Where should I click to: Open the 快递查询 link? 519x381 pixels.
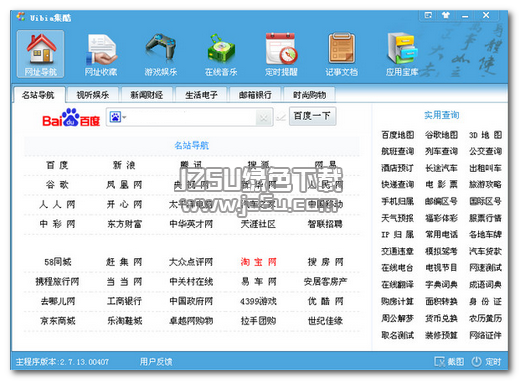click(x=398, y=184)
